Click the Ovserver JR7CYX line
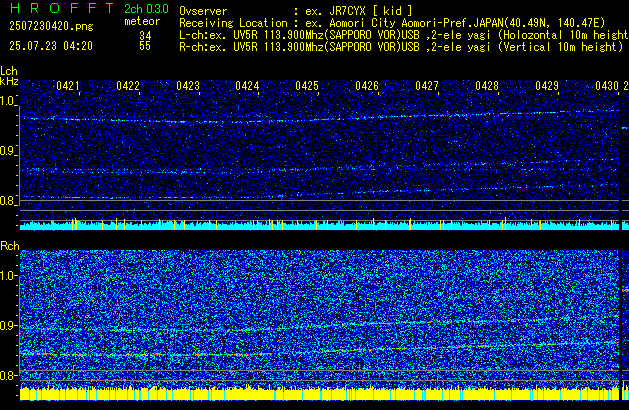The width and height of the screenshot is (629, 410). click(296, 11)
